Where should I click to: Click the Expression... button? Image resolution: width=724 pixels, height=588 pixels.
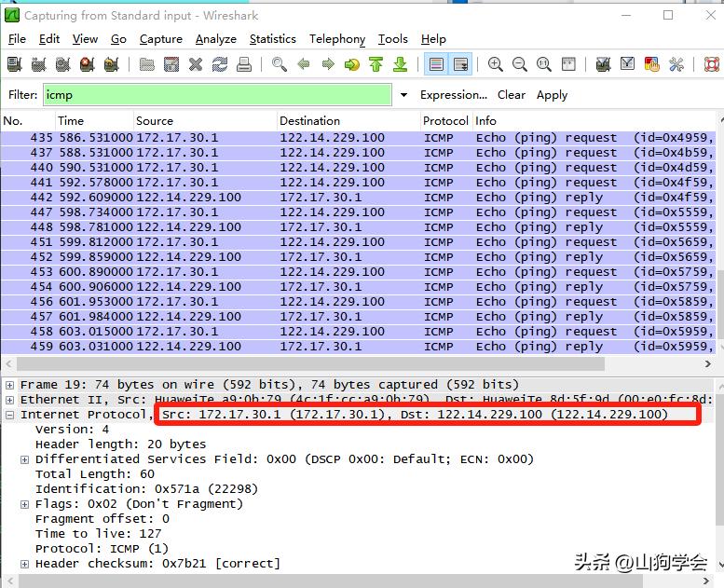[454, 95]
